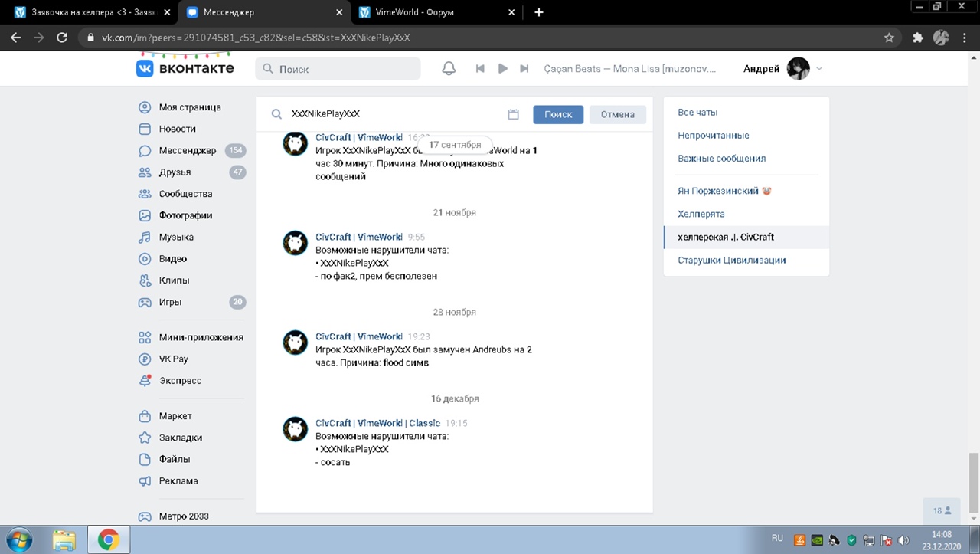This screenshot has height=554, width=980.
Task: Start playback in header music player
Action: 502,68
